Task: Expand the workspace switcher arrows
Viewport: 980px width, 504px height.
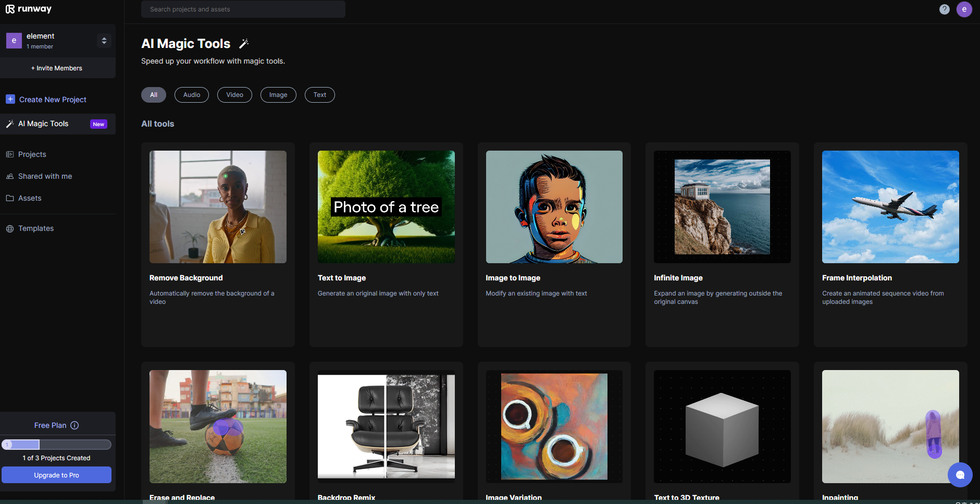Action: point(104,41)
